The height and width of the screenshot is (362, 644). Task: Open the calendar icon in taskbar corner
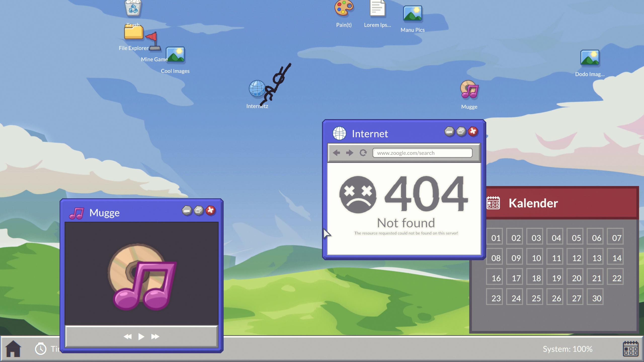(630, 349)
